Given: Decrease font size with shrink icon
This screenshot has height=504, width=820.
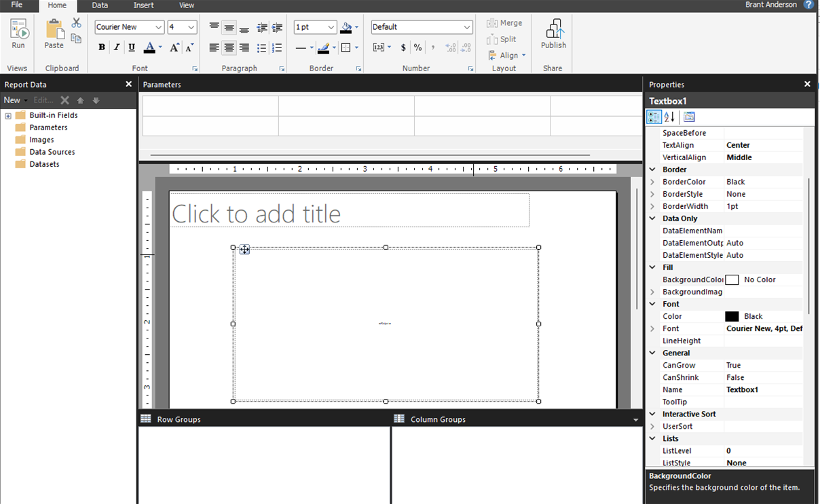Looking at the screenshot, I should [x=189, y=47].
